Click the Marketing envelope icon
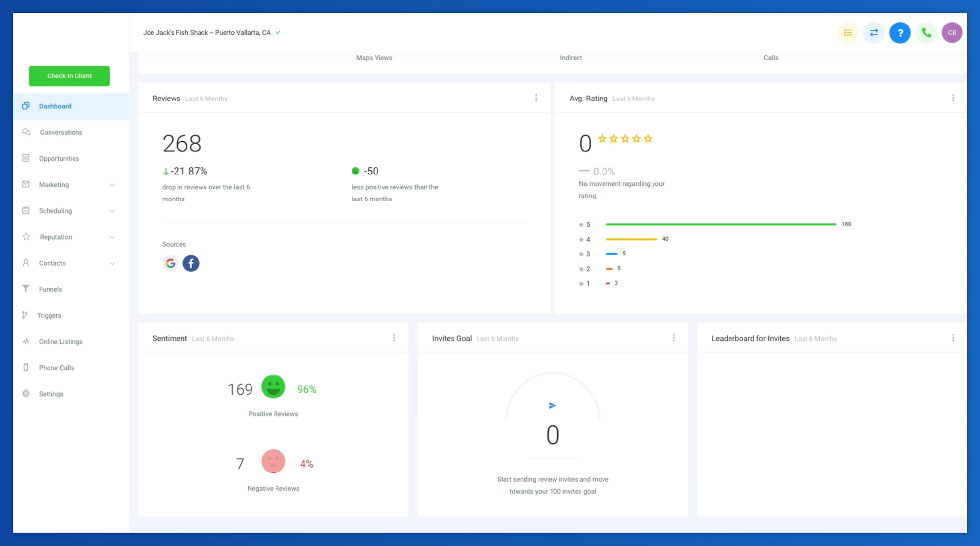 point(26,184)
